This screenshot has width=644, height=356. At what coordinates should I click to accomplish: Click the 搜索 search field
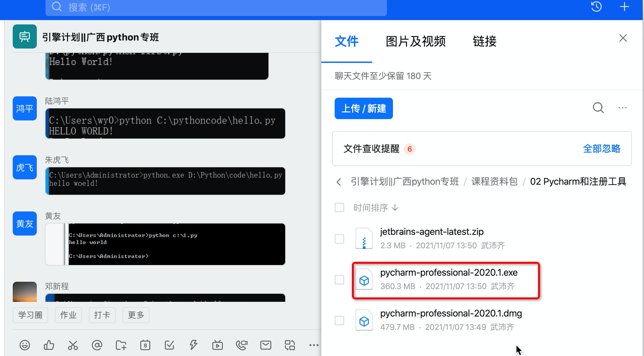tap(216, 7)
